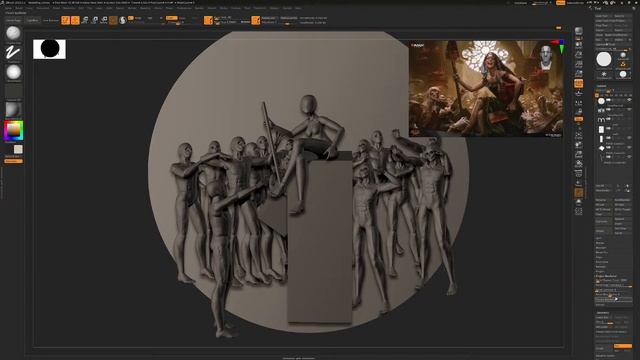
Task: Toggle the Persp perspective button
Action: (578, 83)
